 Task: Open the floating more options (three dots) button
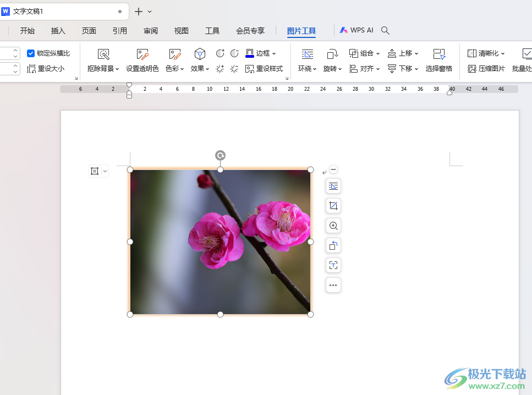(333, 285)
